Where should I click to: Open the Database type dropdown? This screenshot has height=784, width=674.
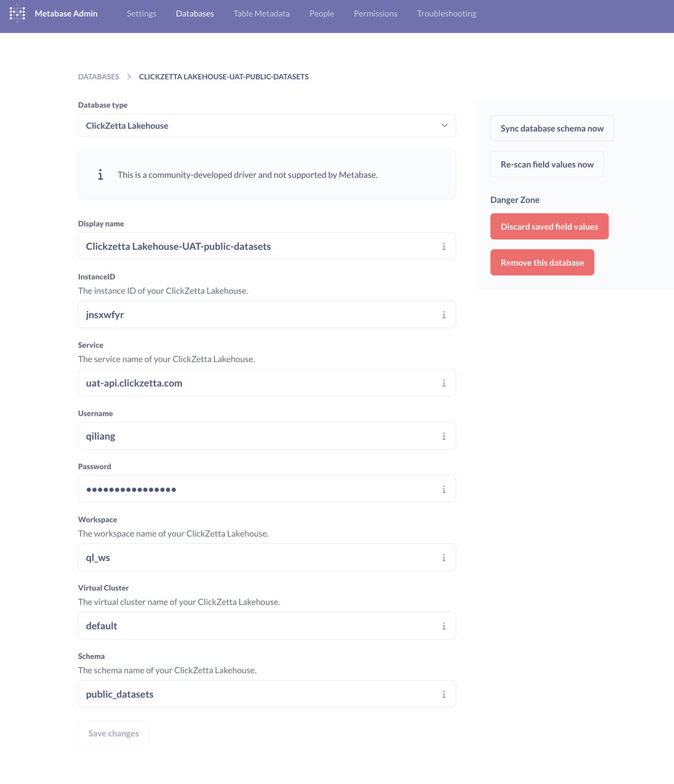pyautogui.click(x=267, y=126)
